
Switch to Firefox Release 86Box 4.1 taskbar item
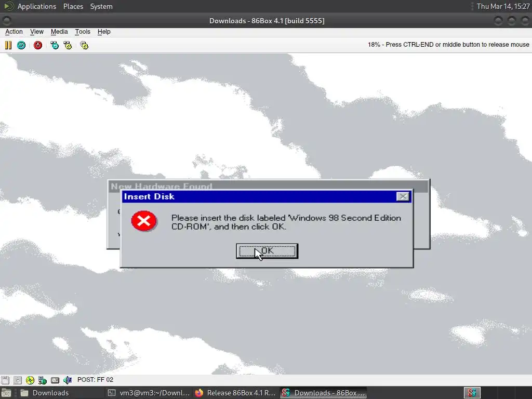tap(235, 393)
